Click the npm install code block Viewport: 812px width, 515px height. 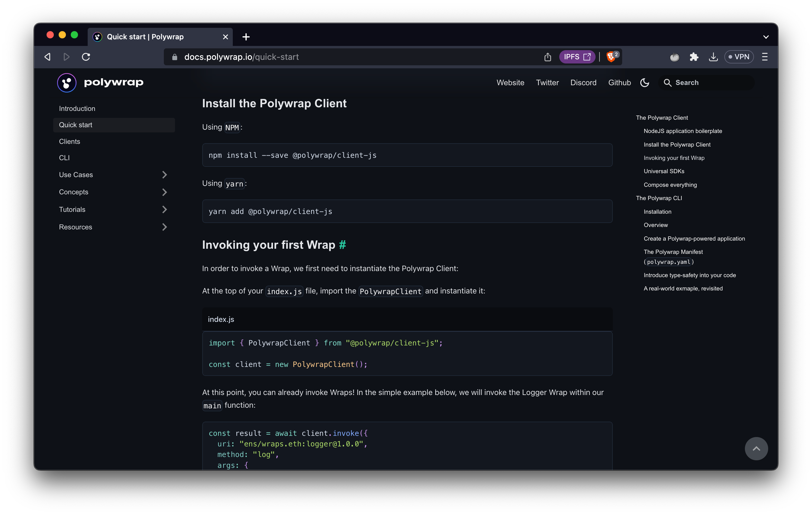407,155
